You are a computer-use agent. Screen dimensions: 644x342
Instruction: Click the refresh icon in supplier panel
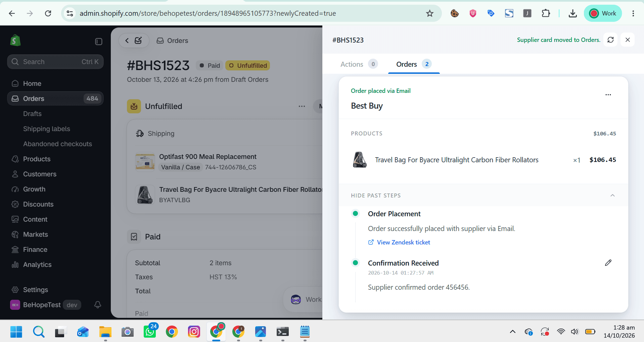[610, 40]
